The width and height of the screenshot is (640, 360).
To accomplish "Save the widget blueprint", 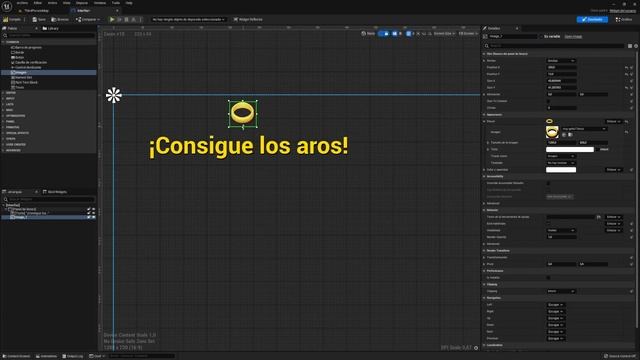I will point(39,19).
